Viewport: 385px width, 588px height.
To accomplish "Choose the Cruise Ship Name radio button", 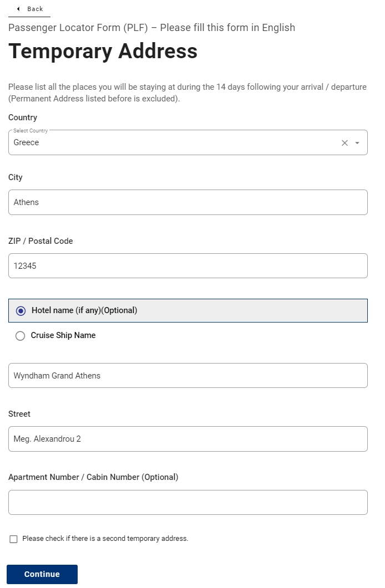I will click(x=21, y=336).
